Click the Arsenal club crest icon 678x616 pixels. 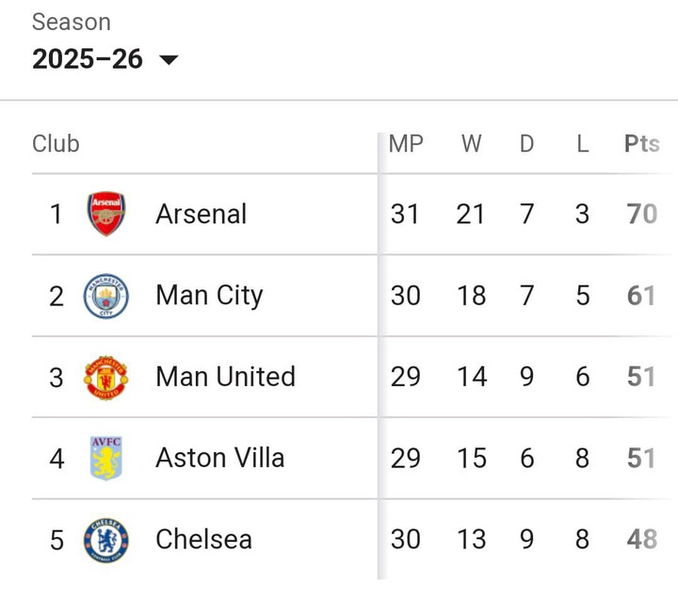click(x=105, y=214)
